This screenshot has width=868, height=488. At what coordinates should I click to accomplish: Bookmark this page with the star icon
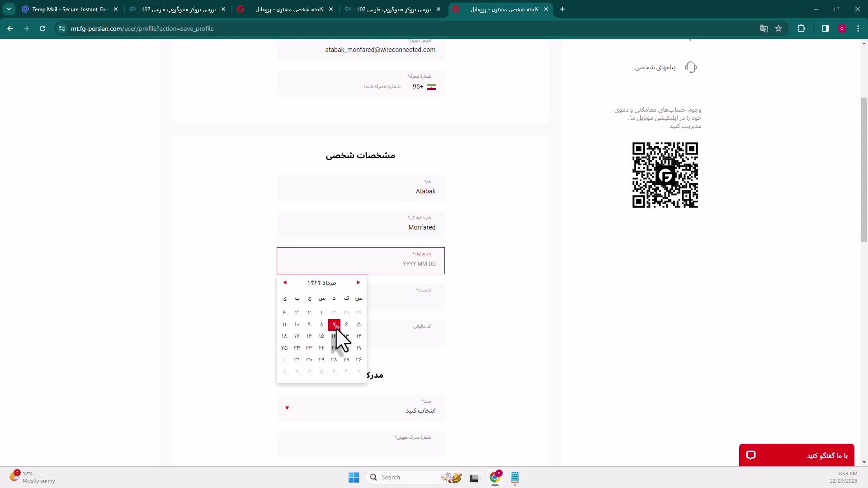pyautogui.click(x=778, y=28)
